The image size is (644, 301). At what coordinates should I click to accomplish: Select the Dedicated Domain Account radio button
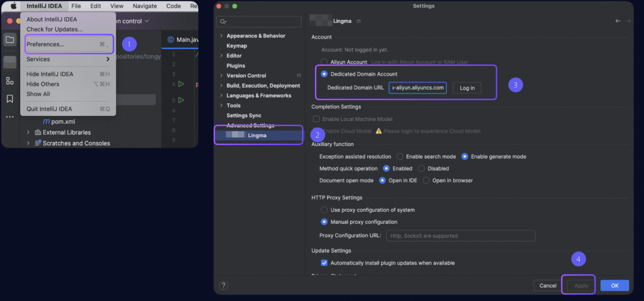coord(324,74)
